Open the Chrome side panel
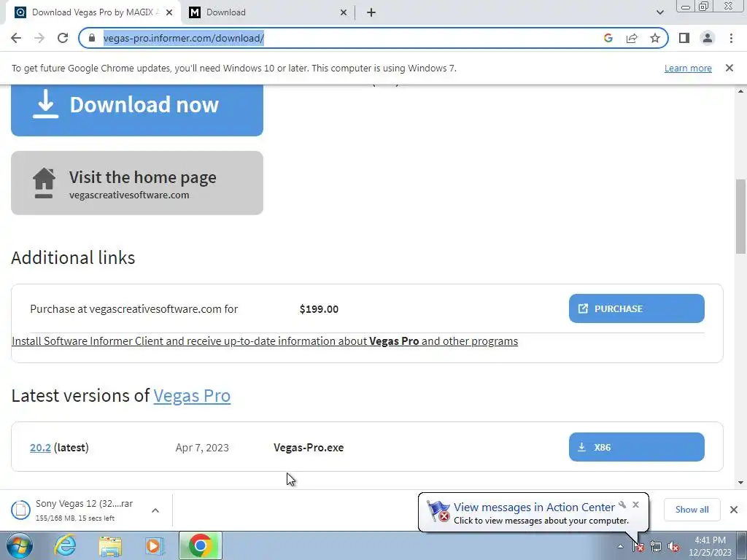 pyautogui.click(x=684, y=38)
